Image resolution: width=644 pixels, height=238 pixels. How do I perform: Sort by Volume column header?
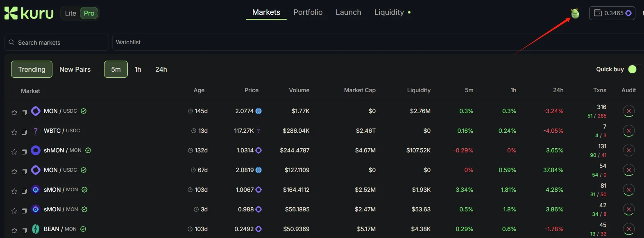(299, 90)
